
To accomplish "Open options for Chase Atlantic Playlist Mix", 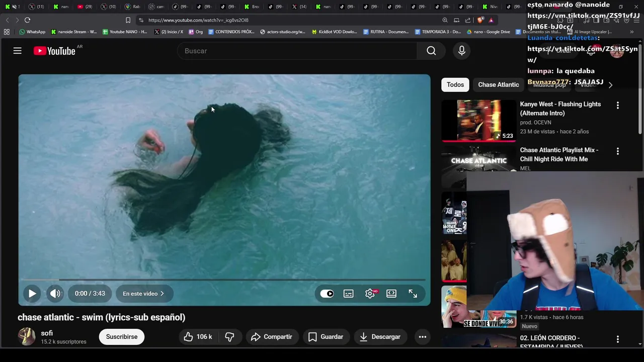I will [x=618, y=151].
